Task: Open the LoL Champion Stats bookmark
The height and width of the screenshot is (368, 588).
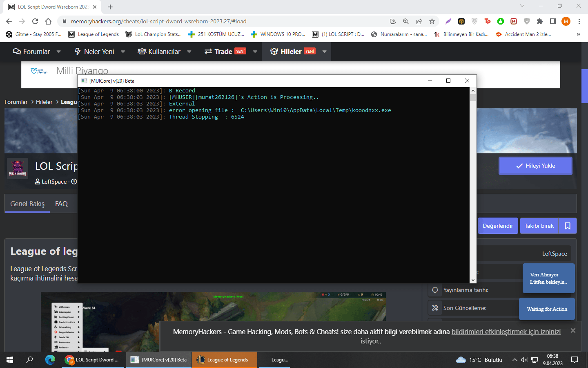Action: (154, 34)
